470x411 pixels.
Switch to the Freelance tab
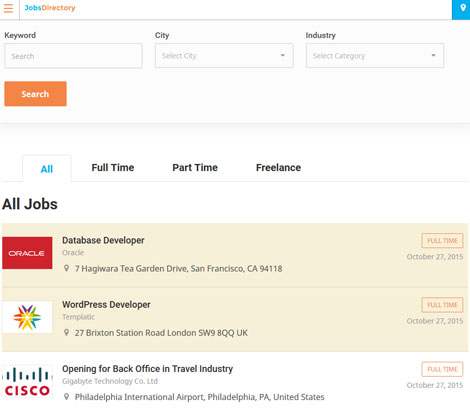tap(278, 167)
